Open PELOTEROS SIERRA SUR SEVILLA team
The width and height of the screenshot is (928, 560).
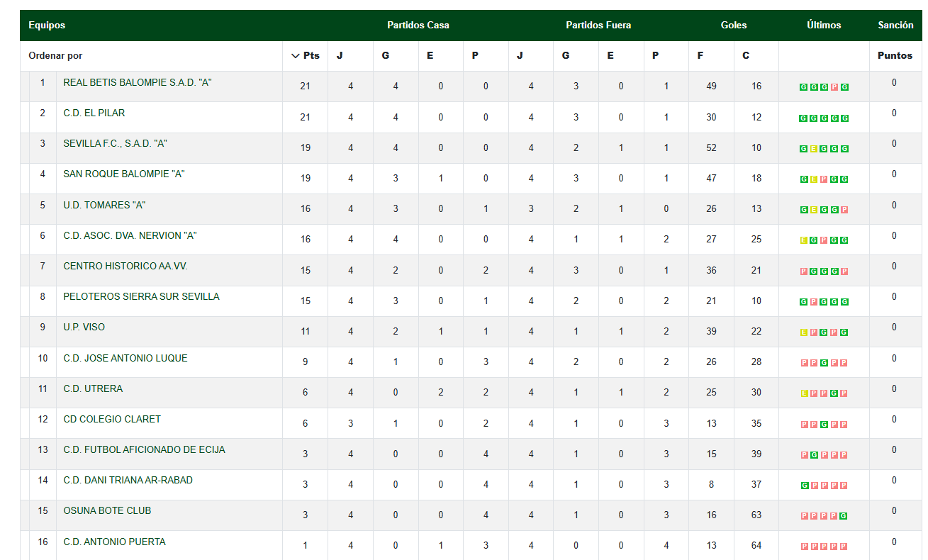click(141, 296)
